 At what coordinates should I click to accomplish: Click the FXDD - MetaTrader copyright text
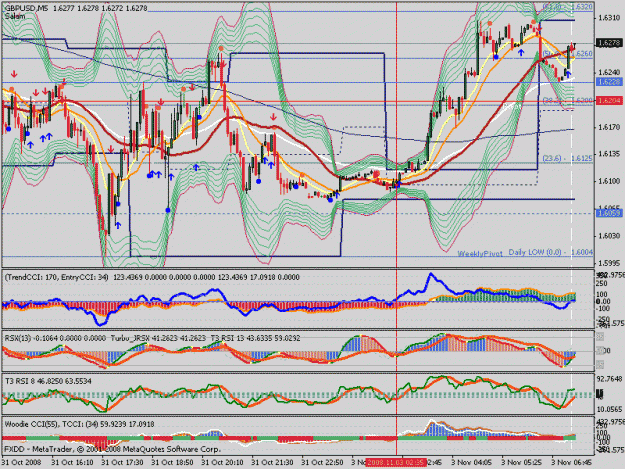click(112, 449)
